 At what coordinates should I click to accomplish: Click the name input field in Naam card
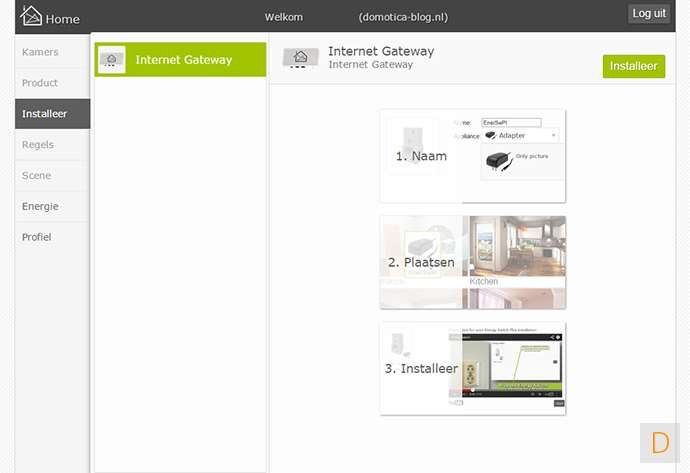pos(511,123)
